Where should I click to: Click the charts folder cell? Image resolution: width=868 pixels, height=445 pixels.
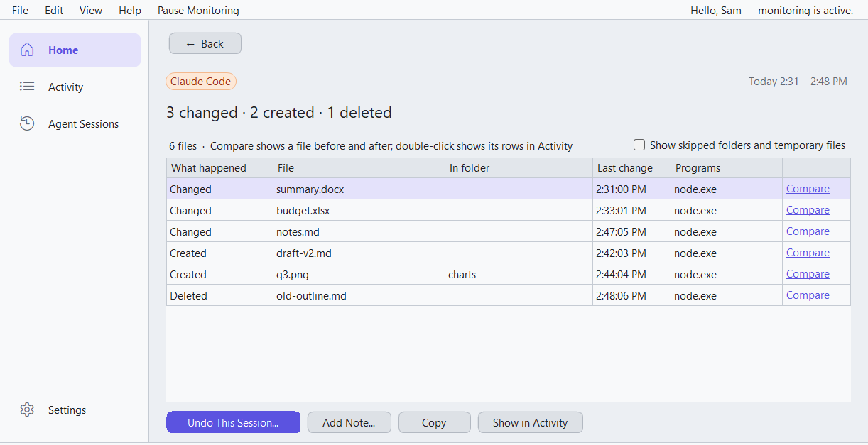click(x=519, y=275)
